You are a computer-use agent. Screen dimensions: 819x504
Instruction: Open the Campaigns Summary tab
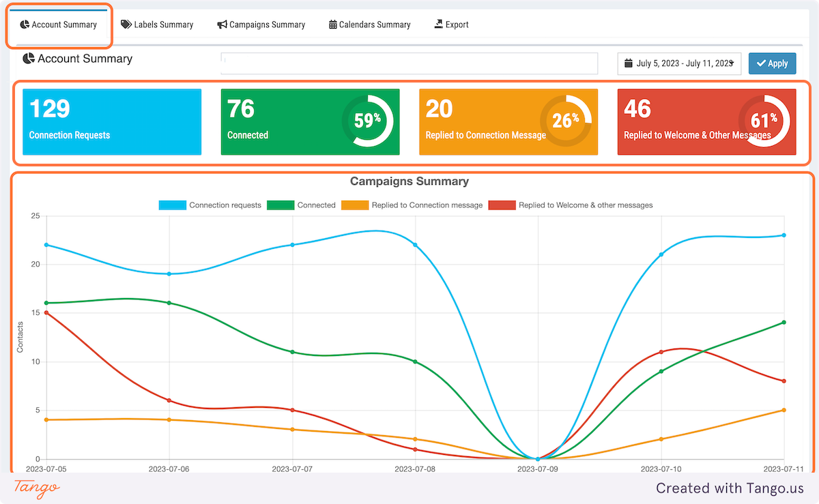[261, 25]
